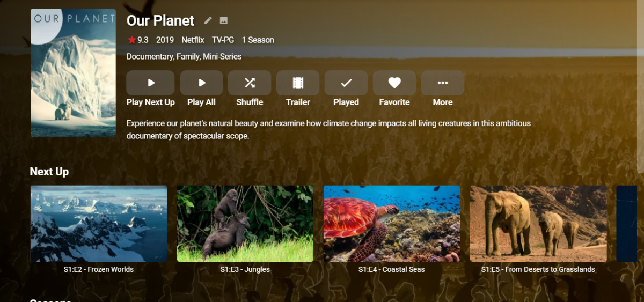The image size is (644, 302).
Task: Open the More options menu
Action: coord(443,83)
